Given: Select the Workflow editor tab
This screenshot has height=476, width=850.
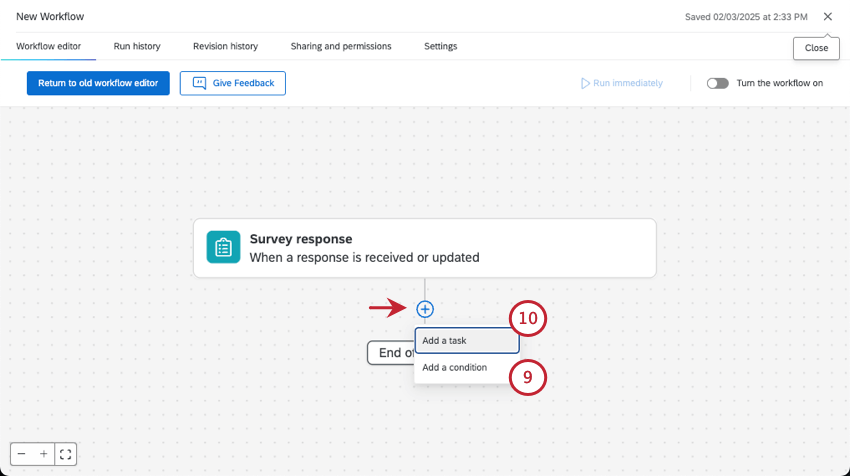Looking at the screenshot, I should point(48,46).
